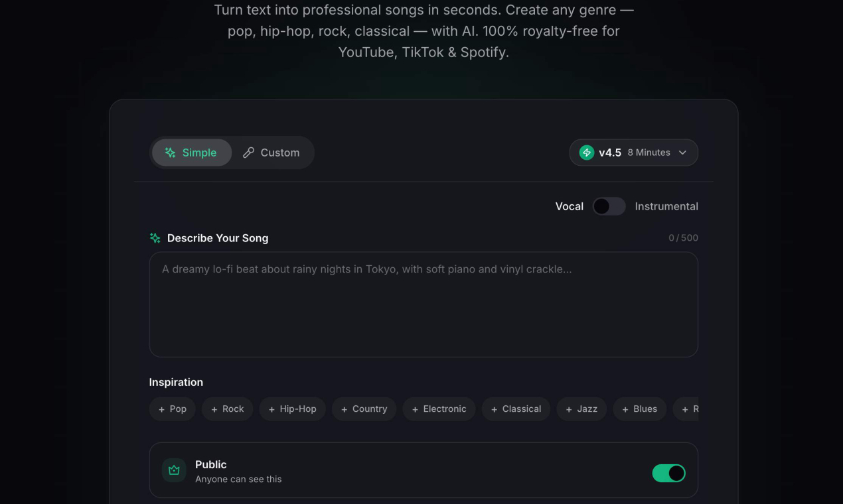Viewport: 843px width, 504px height.
Task: Add the Classical inspiration tag
Action: 516,409
